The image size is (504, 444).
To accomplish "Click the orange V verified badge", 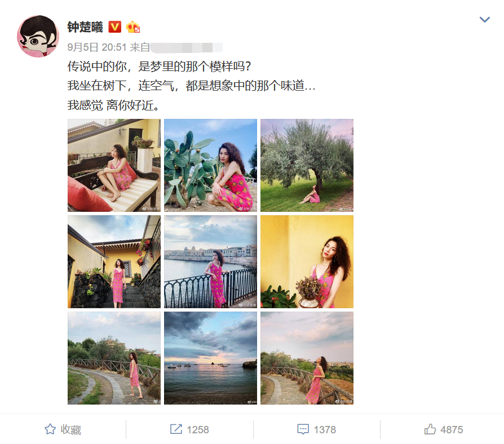I will point(114,27).
